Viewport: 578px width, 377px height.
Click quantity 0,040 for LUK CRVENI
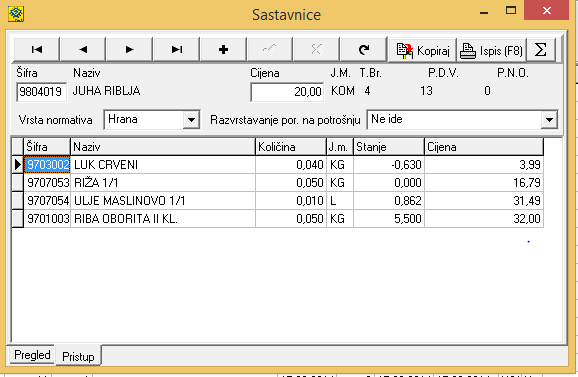click(x=291, y=164)
